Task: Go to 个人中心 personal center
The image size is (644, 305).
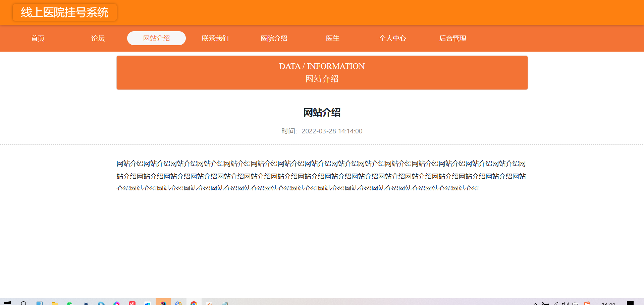Action: tap(393, 38)
